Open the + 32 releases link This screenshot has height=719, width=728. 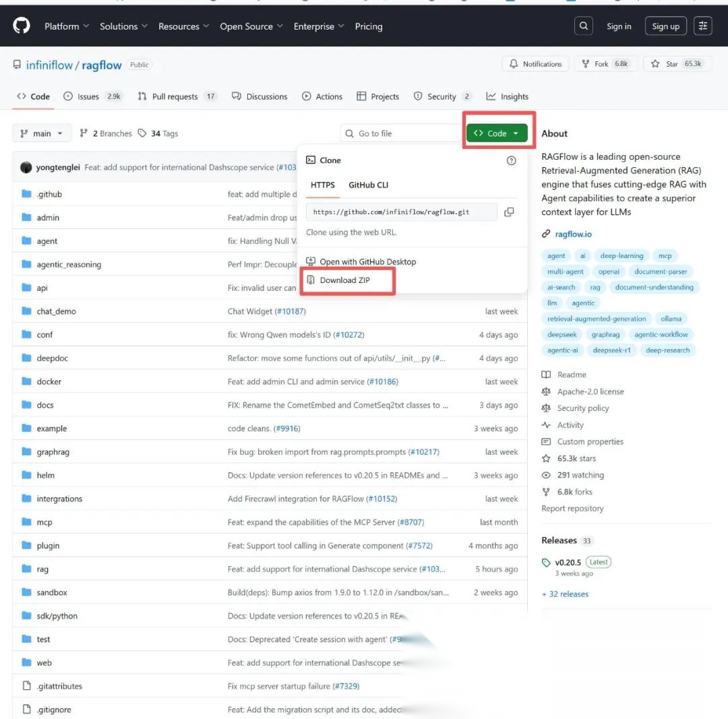click(x=565, y=594)
